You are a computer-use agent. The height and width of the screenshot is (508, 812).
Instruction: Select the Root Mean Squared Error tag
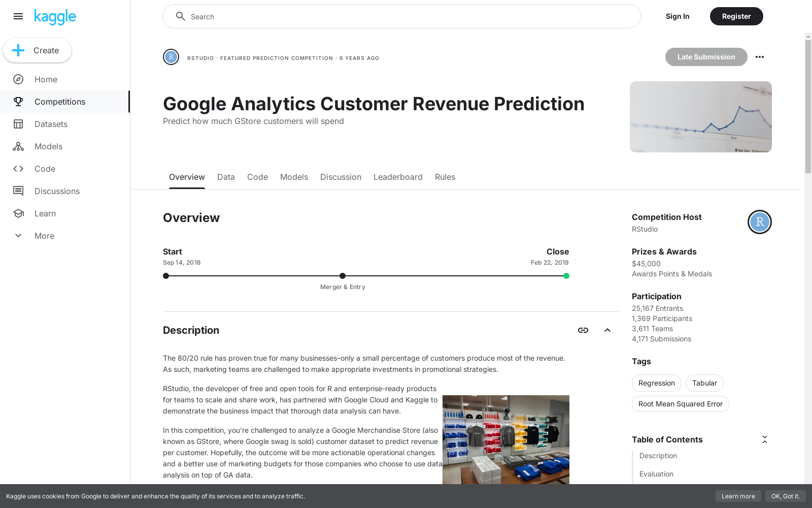click(x=680, y=404)
